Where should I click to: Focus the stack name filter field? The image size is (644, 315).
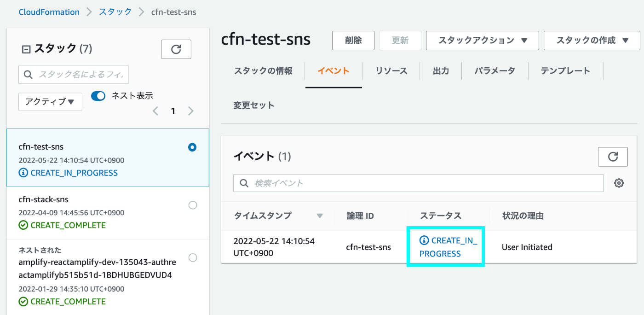74,75
